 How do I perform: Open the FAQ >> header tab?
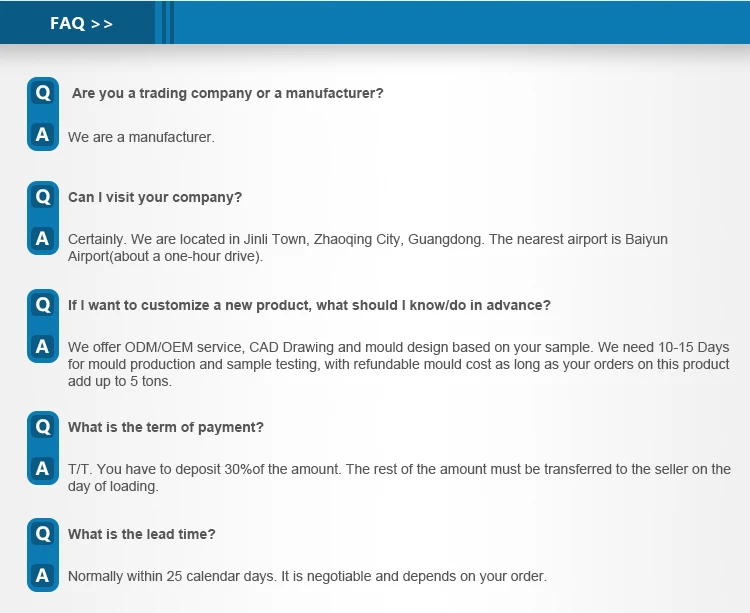point(80,23)
